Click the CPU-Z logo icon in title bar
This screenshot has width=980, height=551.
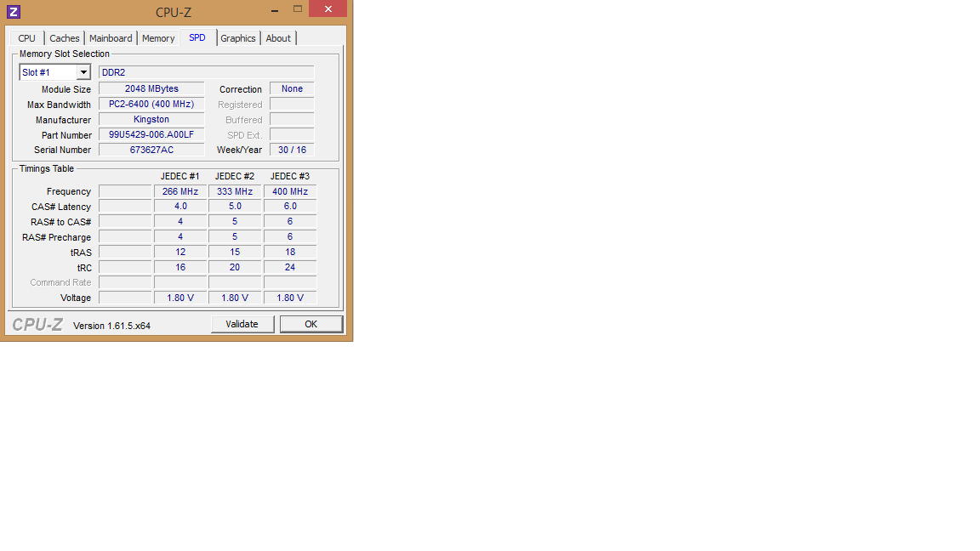pos(13,12)
